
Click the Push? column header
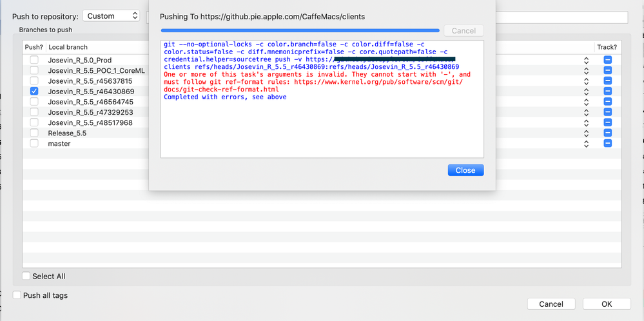(x=34, y=47)
